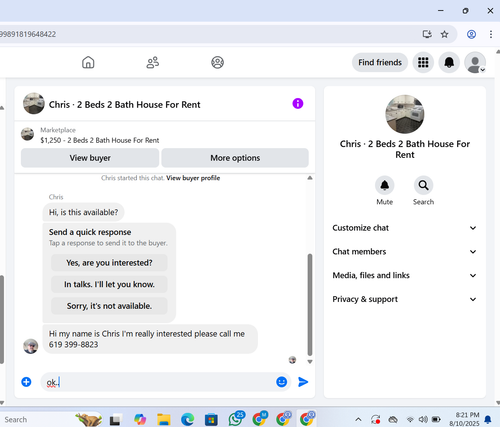This screenshot has height=427, width=500.
Task: Send quick response 'Yes, are you interested?'
Action: [x=109, y=263]
